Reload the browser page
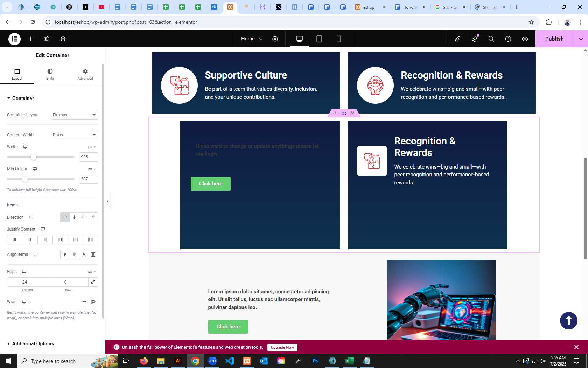The image size is (588, 368). [x=33, y=22]
